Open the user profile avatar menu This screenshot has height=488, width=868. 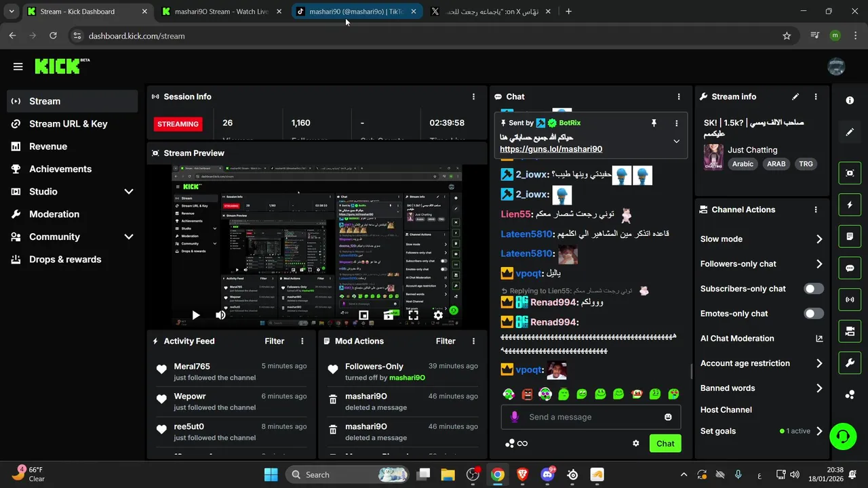pos(836,66)
